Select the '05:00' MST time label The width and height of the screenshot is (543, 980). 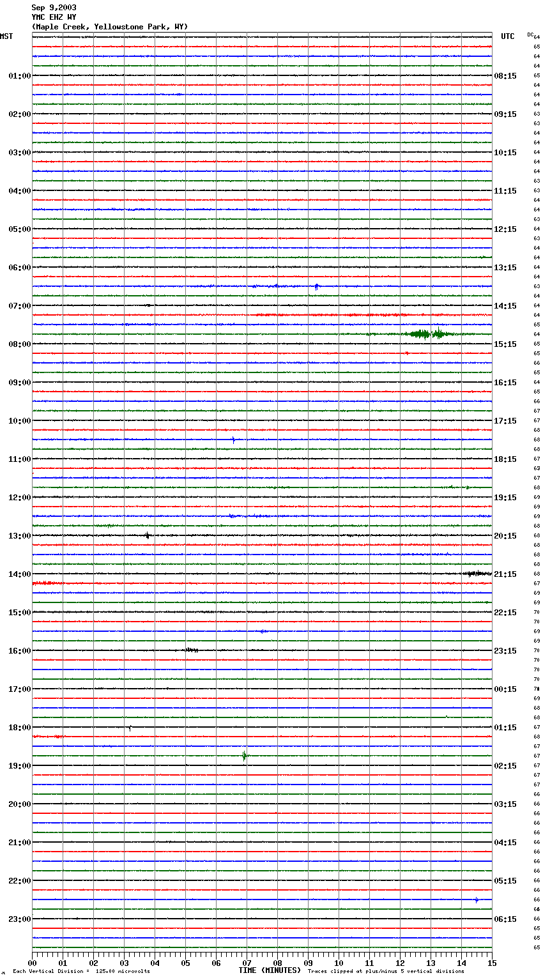click(20, 229)
